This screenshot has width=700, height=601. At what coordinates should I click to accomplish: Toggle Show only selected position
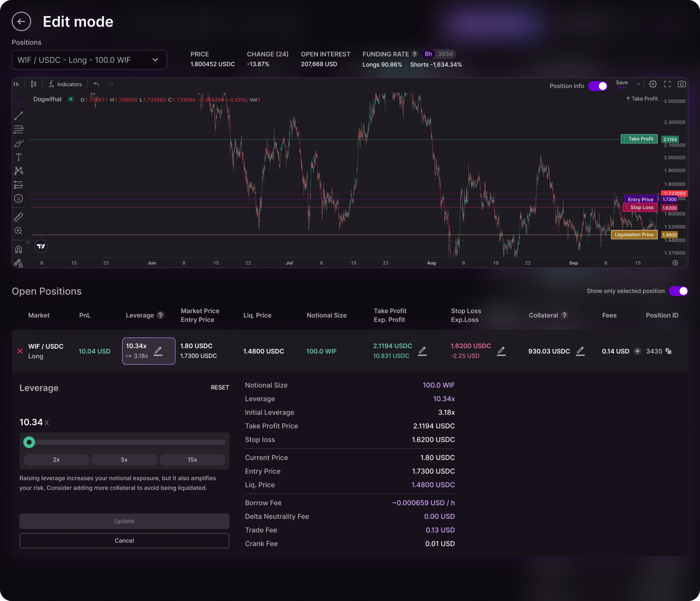(x=678, y=291)
